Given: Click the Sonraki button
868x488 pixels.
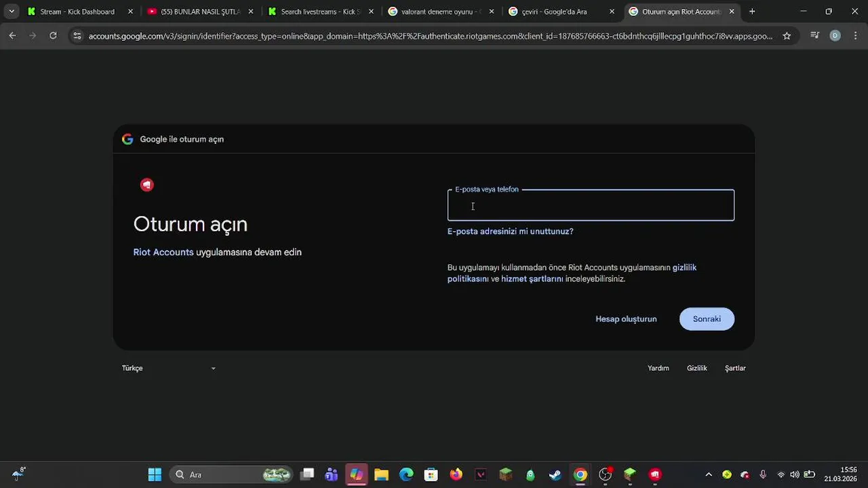Looking at the screenshot, I should tap(707, 319).
